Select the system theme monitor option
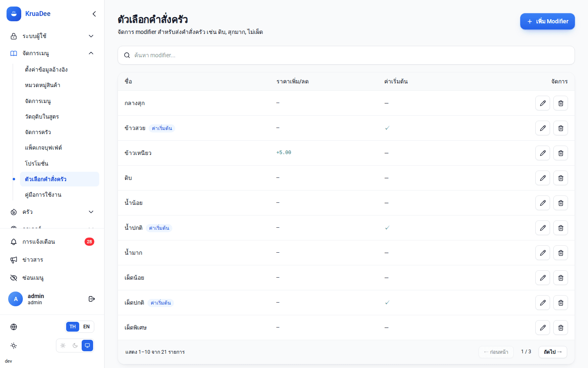 pyautogui.click(x=87, y=346)
